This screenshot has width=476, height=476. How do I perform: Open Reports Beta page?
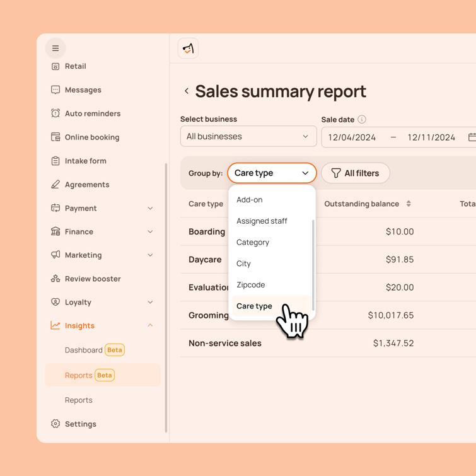click(103, 375)
